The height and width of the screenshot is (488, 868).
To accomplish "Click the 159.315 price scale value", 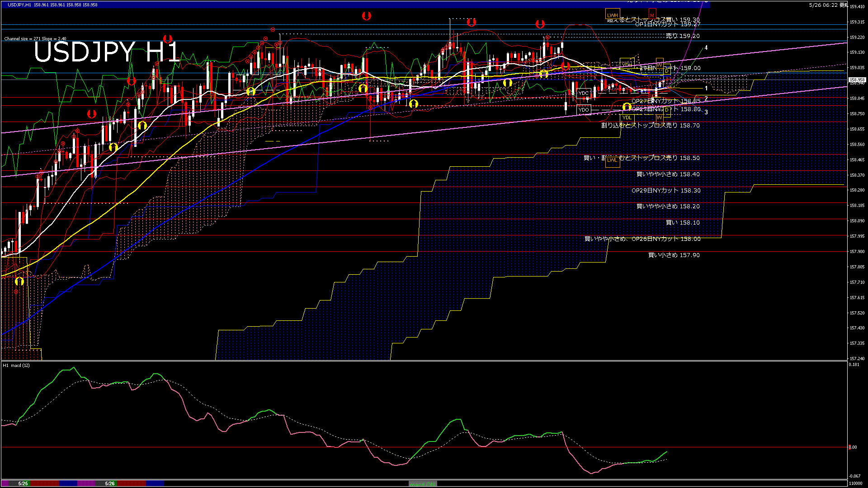I will click(857, 22).
